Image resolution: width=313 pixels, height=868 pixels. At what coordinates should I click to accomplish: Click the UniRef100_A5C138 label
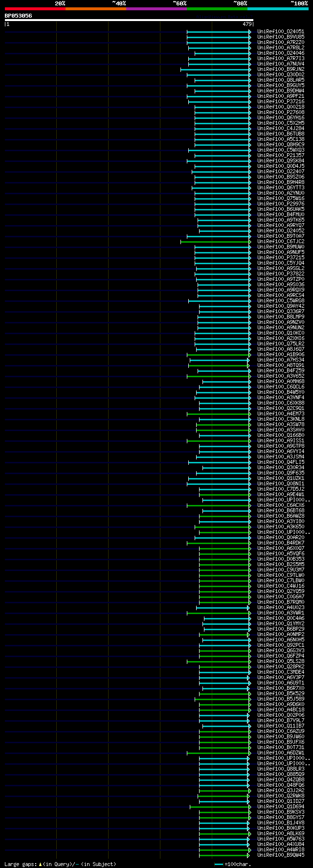(281, 139)
